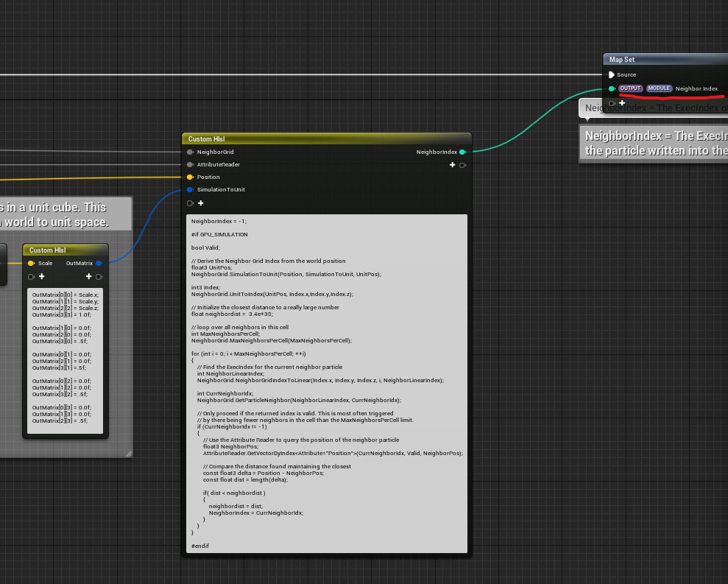This screenshot has width=728, height=584.
Task: Click the Neighbor Index parameter label
Action: 696,88
